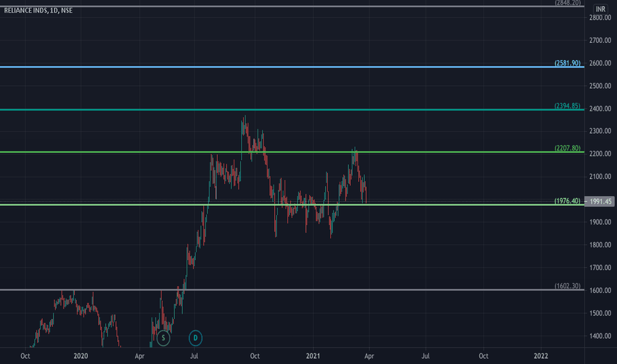Click the (2581.90) line price label
Viewport: 617px width, 364px height.
pos(567,63)
